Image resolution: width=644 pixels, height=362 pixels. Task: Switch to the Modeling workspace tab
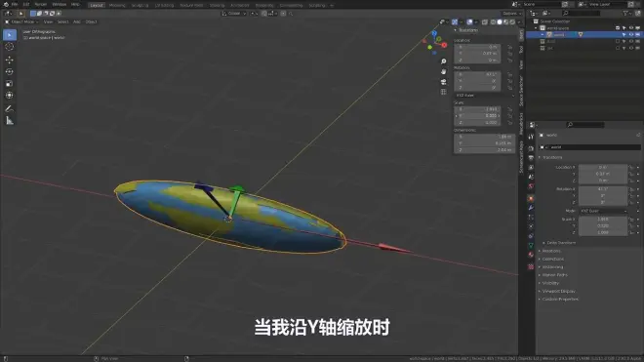point(117,5)
